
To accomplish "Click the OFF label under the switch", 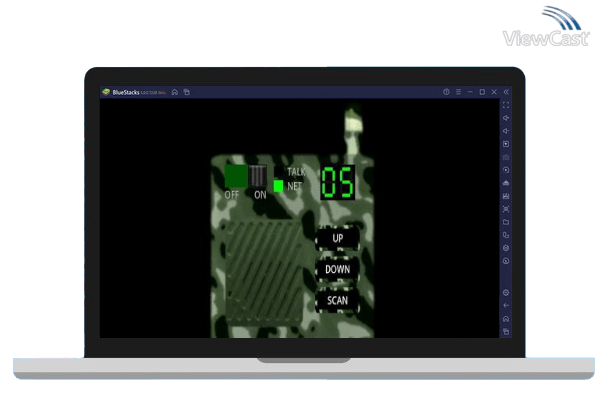I will coord(232,195).
